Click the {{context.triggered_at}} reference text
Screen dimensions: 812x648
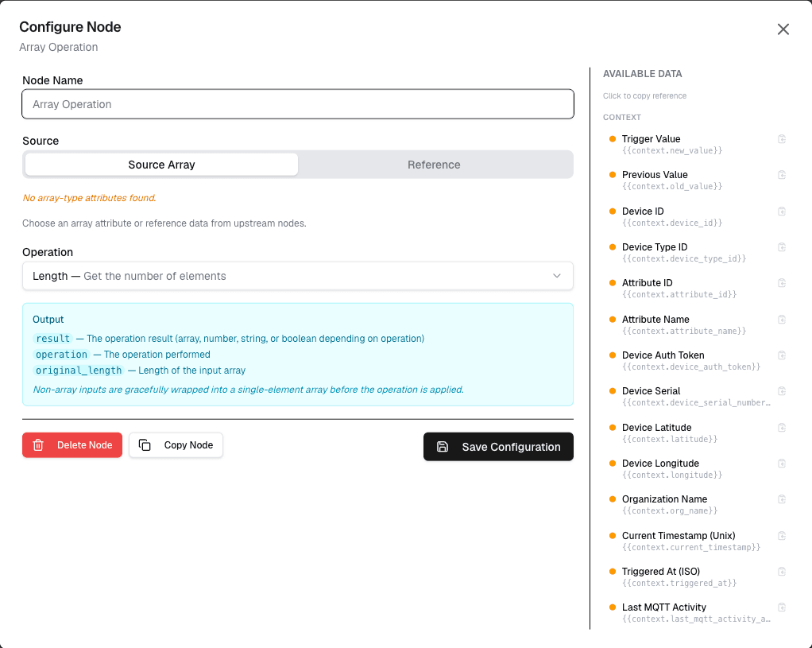679,584
